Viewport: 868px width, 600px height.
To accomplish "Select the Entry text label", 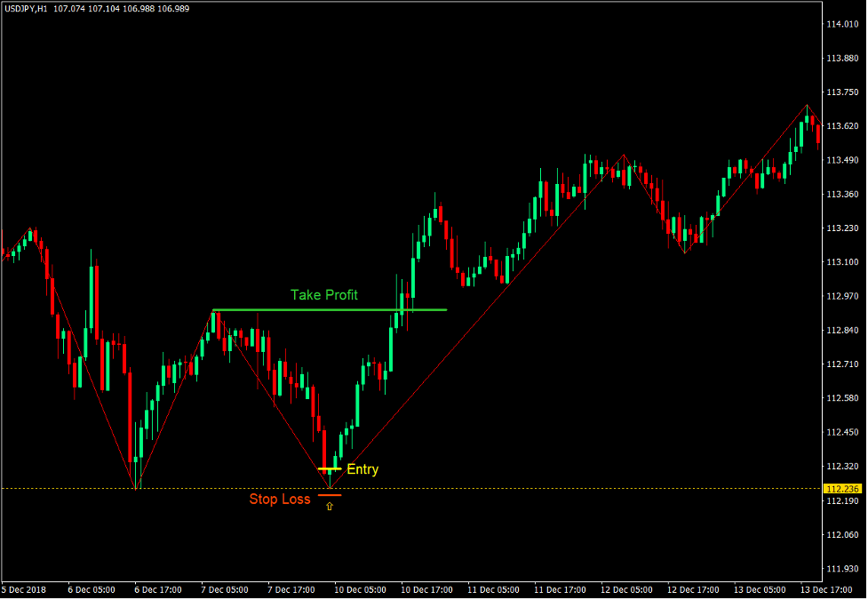I will pyautogui.click(x=362, y=468).
